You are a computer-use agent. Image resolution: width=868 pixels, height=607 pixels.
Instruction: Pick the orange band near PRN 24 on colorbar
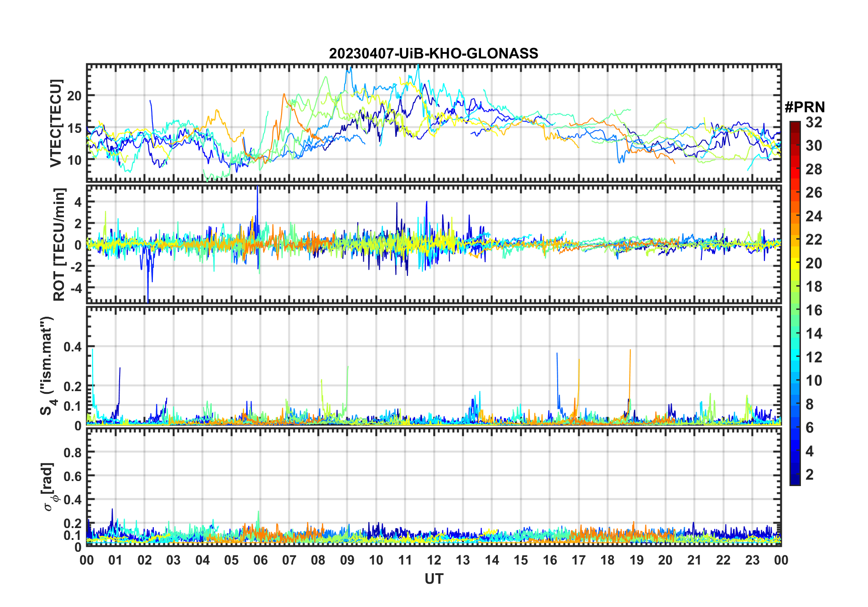coord(795,216)
